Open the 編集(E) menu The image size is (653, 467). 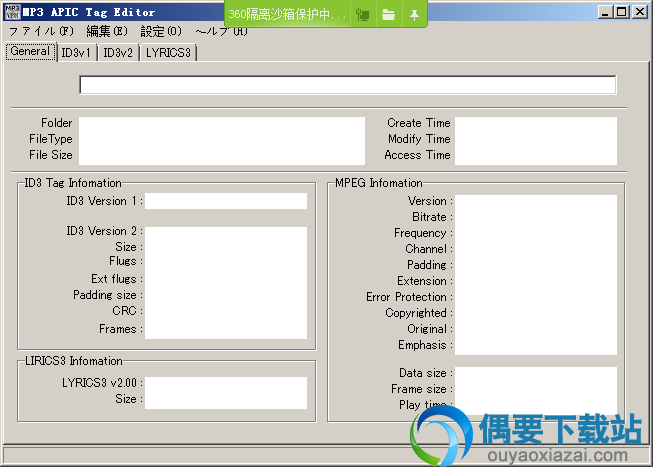coord(107,31)
